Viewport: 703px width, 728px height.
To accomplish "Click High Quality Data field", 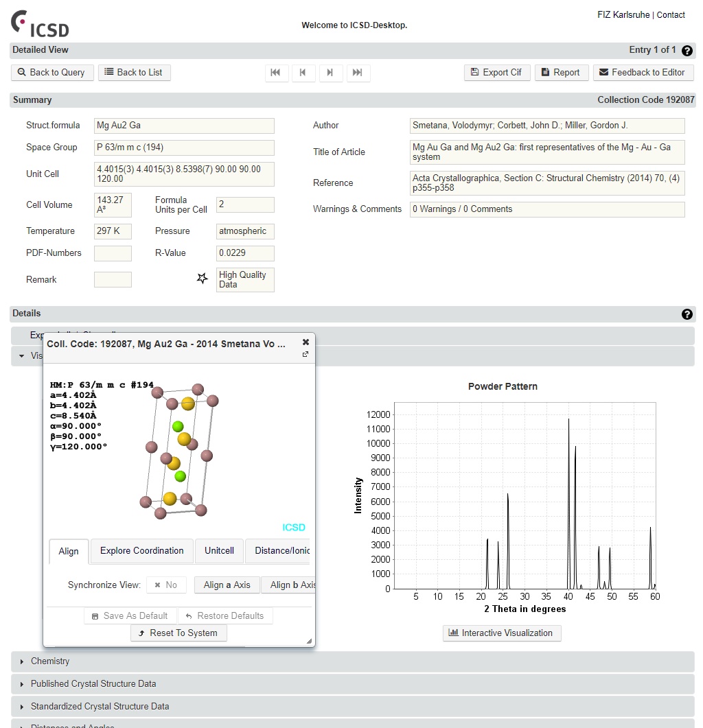I will (x=245, y=280).
